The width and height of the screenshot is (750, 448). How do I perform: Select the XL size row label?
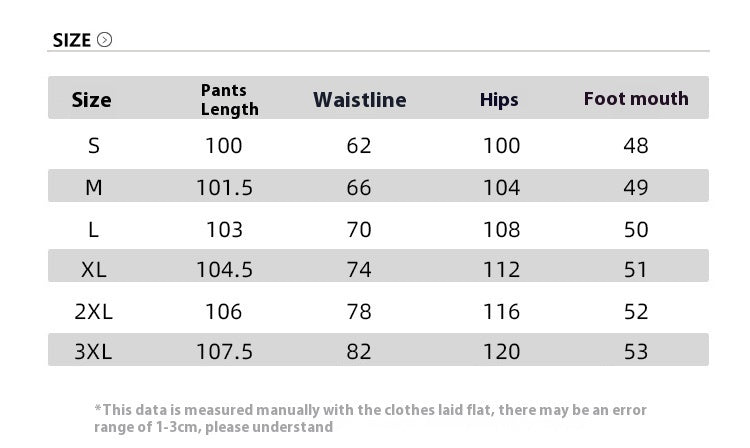coord(94,270)
